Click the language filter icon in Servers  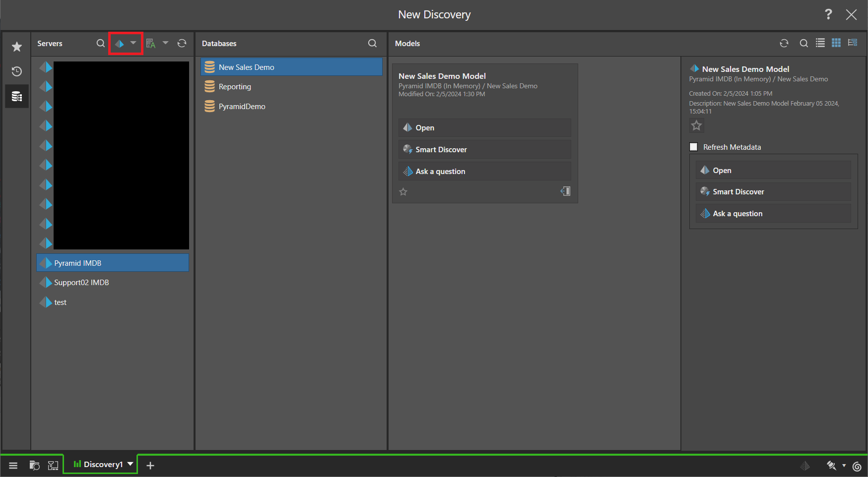[x=151, y=44]
